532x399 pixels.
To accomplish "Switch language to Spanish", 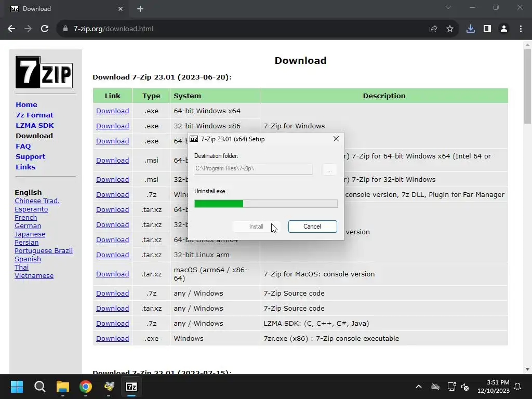I will (x=28, y=259).
